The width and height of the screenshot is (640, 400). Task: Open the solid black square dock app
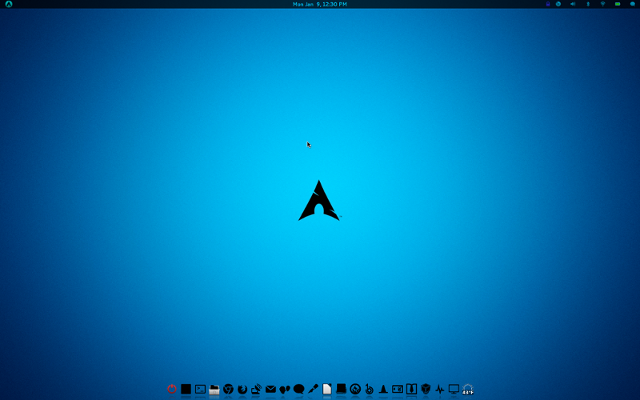click(x=186, y=389)
